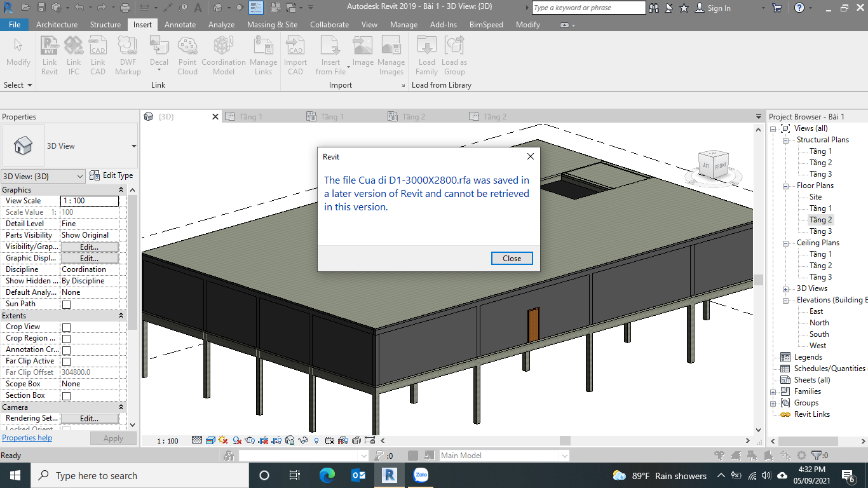The width and height of the screenshot is (868, 488).
Task: Toggle the Crop Region Visible checkbox
Action: click(x=66, y=339)
